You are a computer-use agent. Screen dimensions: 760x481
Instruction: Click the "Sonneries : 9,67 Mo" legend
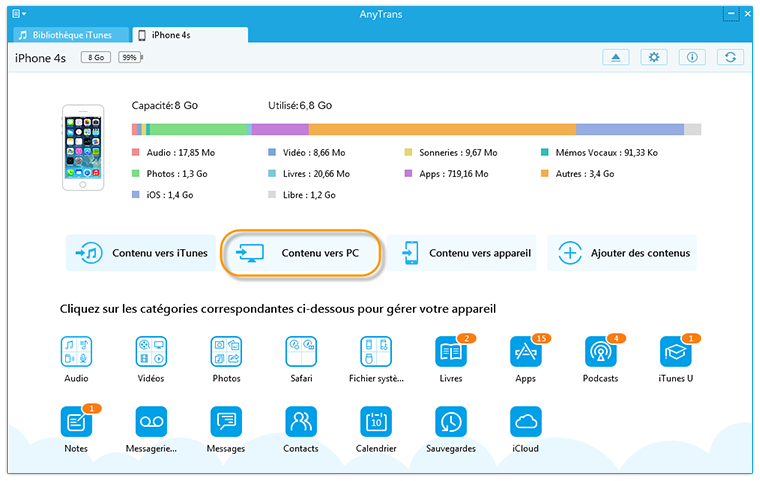[x=451, y=152]
